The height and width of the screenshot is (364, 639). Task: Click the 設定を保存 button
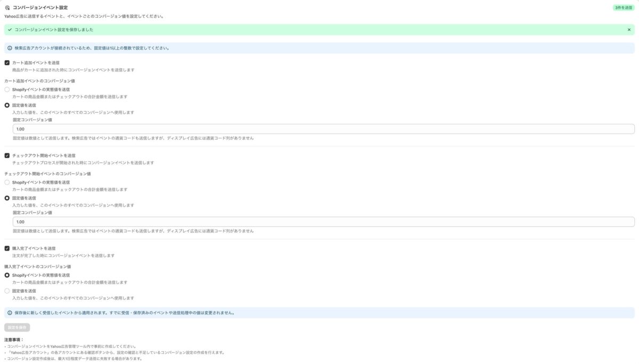(x=17, y=327)
